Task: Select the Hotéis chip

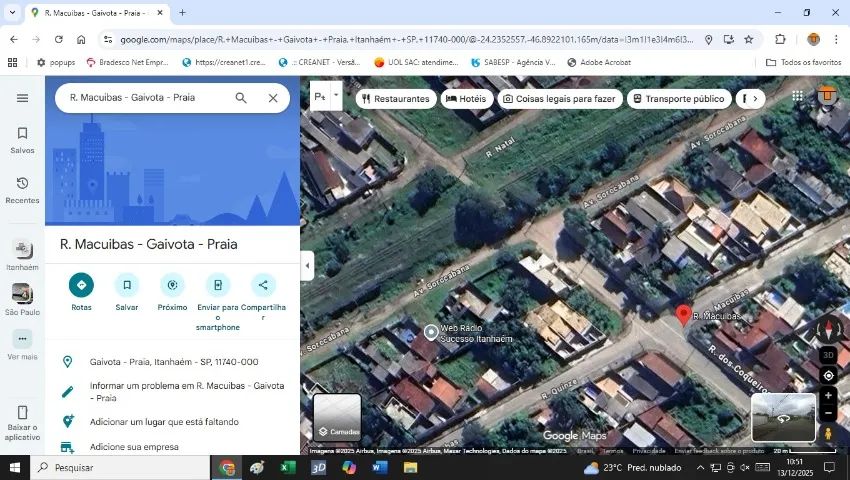Action: [x=466, y=99]
